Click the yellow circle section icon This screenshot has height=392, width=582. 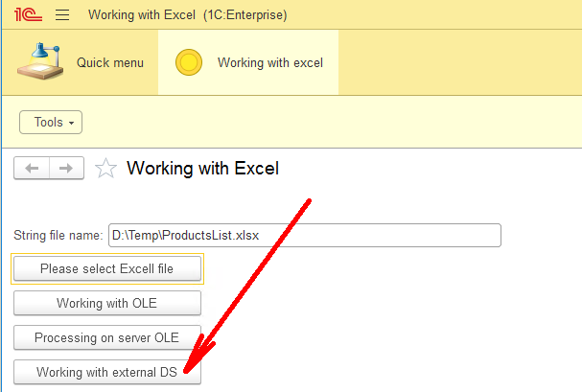189,62
